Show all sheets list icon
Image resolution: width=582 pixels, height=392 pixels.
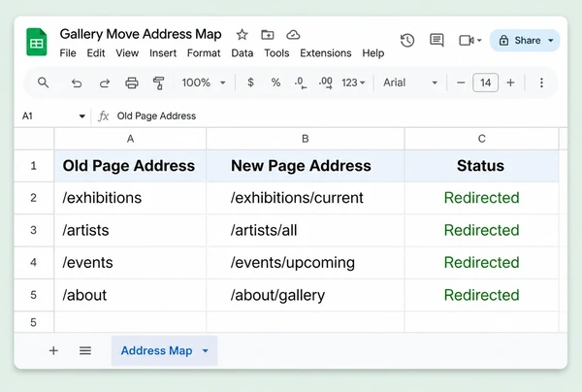pyautogui.click(x=85, y=350)
